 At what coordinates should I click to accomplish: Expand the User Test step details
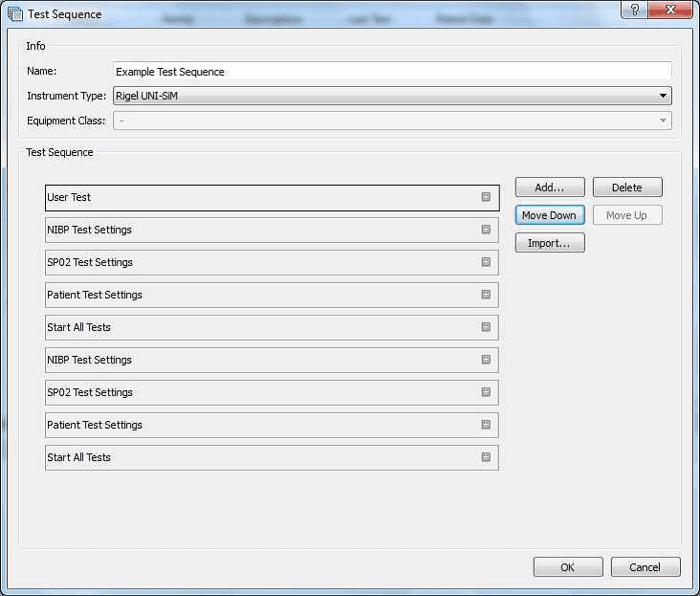(x=486, y=197)
